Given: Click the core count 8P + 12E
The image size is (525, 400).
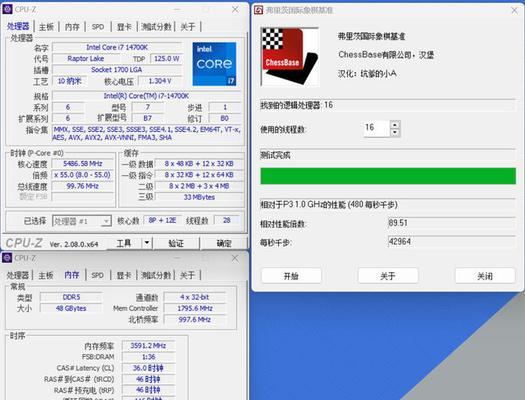Looking at the screenshot, I should pyautogui.click(x=162, y=220).
